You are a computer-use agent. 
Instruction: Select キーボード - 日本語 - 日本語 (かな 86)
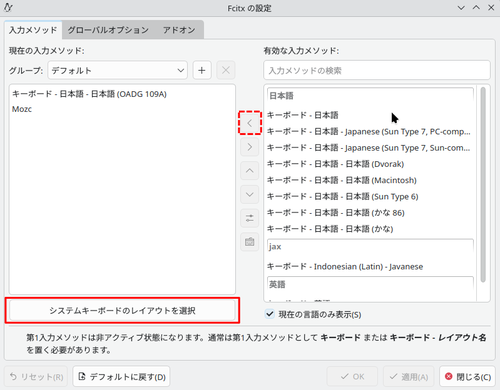370,213
